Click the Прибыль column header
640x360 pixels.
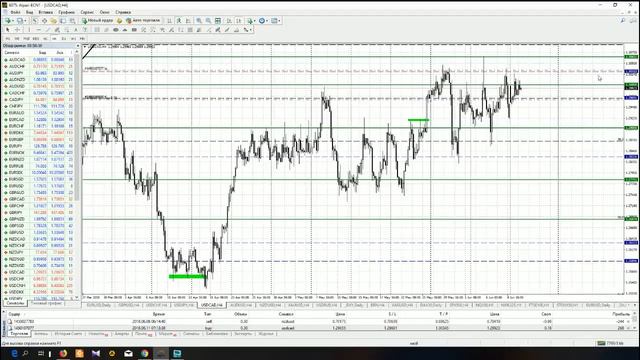click(620, 314)
